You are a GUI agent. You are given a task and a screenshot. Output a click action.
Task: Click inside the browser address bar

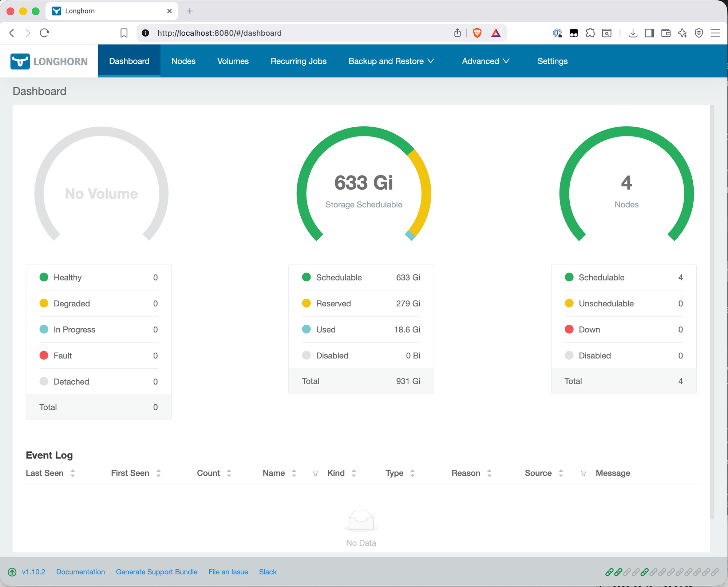coord(255,33)
